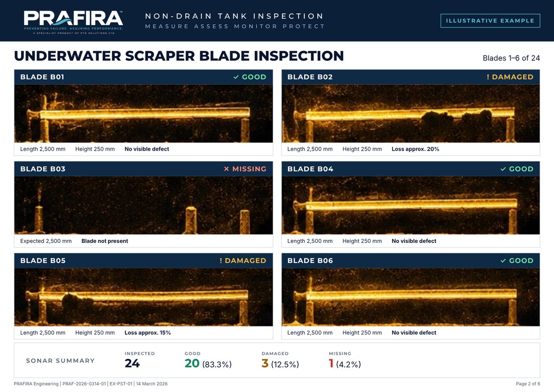Screen dimensions: 554x392
Task: Open the Blade B06 sonar image
Action: pyautogui.click(x=410, y=297)
